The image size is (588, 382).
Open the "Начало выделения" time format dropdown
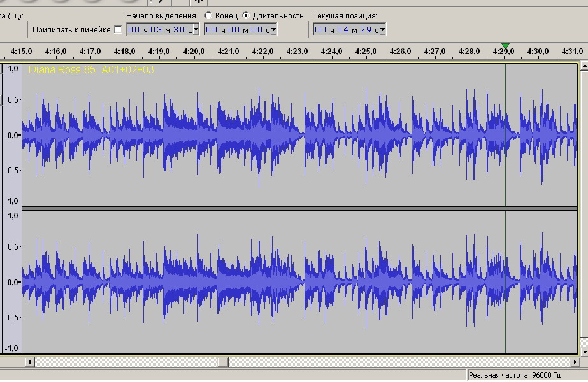tap(195, 30)
